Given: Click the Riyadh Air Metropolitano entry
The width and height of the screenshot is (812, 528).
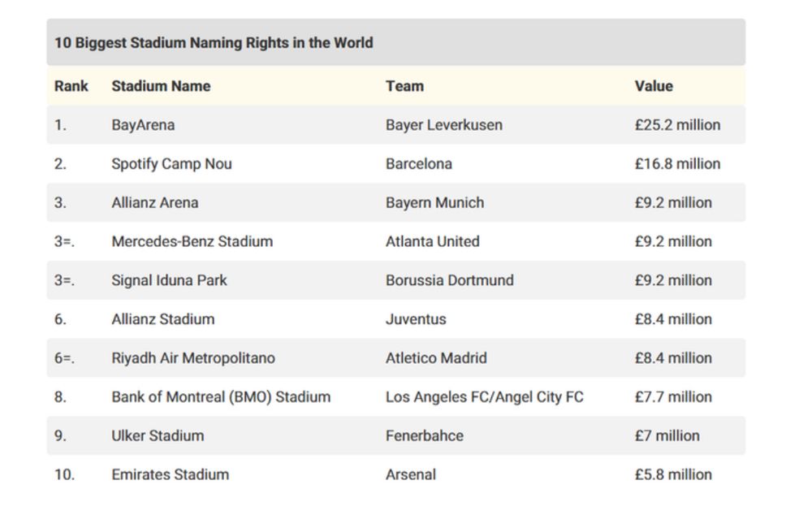Looking at the screenshot, I should click(x=193, y=358).
